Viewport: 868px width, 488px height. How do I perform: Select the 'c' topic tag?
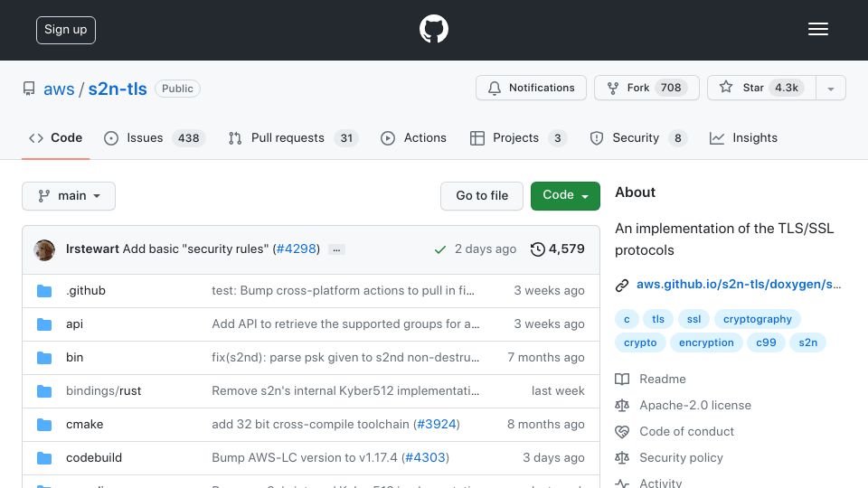[627, 319]
